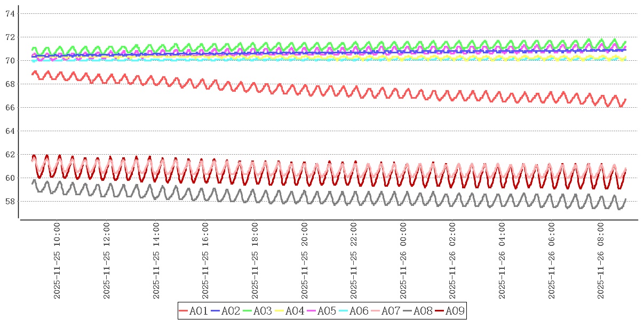Click the cyan A06 legend color marker

344,311
